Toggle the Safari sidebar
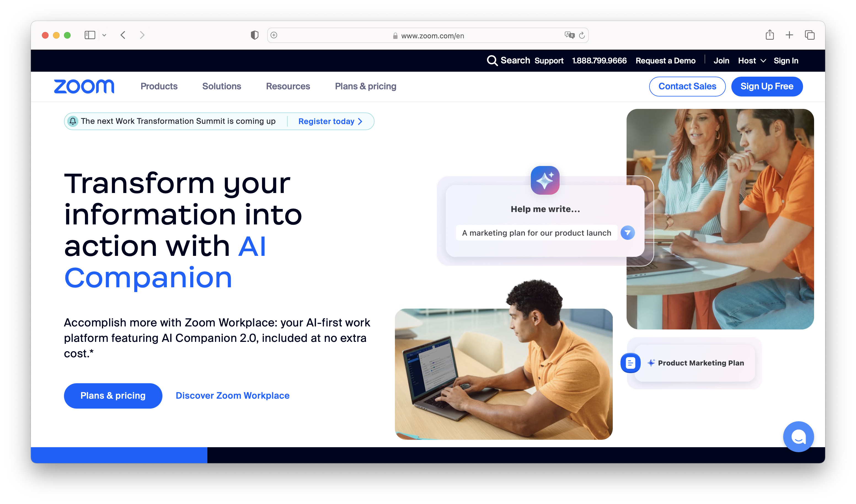Viewport: 856px width, 504px height. pos(90,35)
